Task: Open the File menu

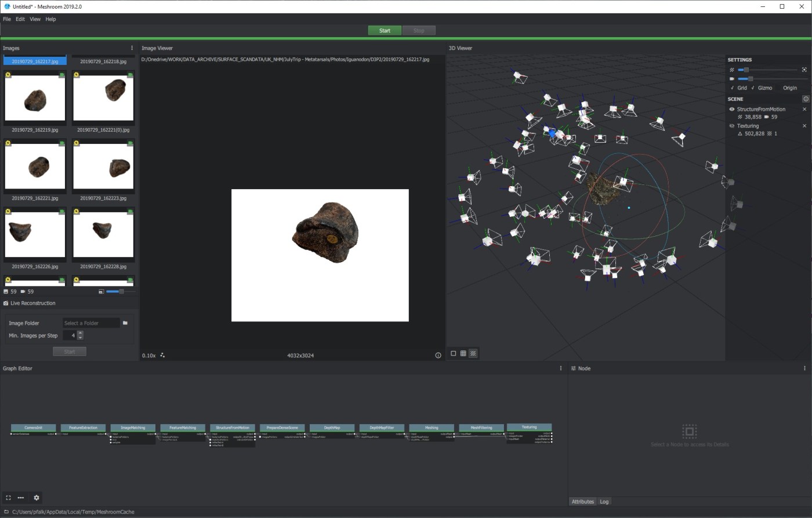Action: pos(7,19)
